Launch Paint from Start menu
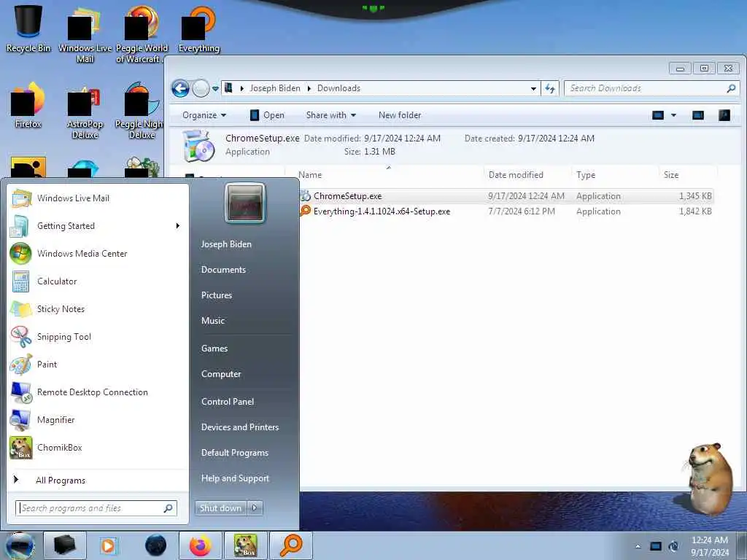Viewport: 747px width, 560px height. 98,365
